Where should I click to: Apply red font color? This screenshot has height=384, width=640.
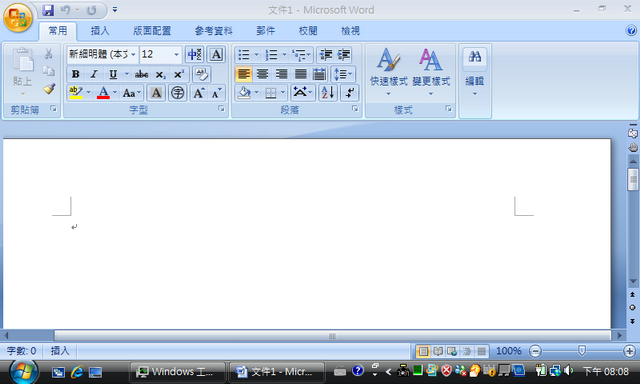tap(103, 93)
